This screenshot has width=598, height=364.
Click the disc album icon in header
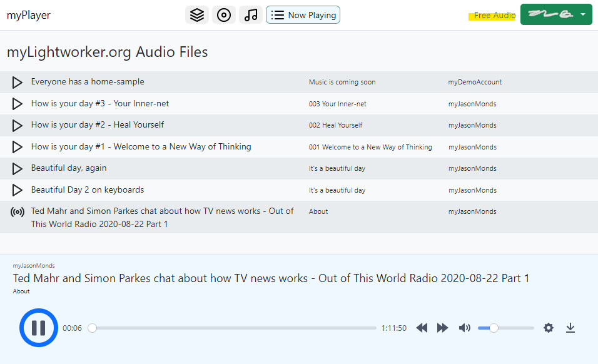[224, 15]
